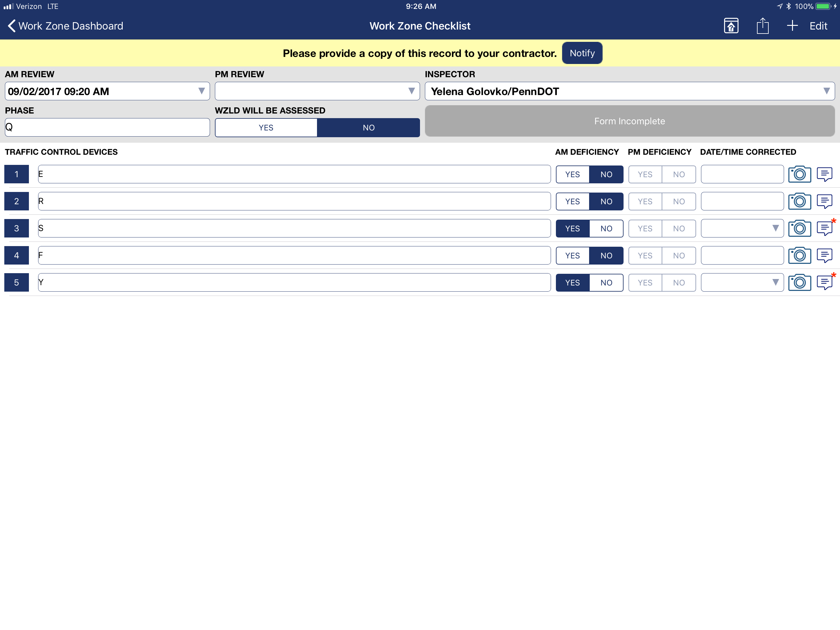Edit row 4 Date/Time Corrected field
Screen dimensions: 840x630
coord(742,255)
